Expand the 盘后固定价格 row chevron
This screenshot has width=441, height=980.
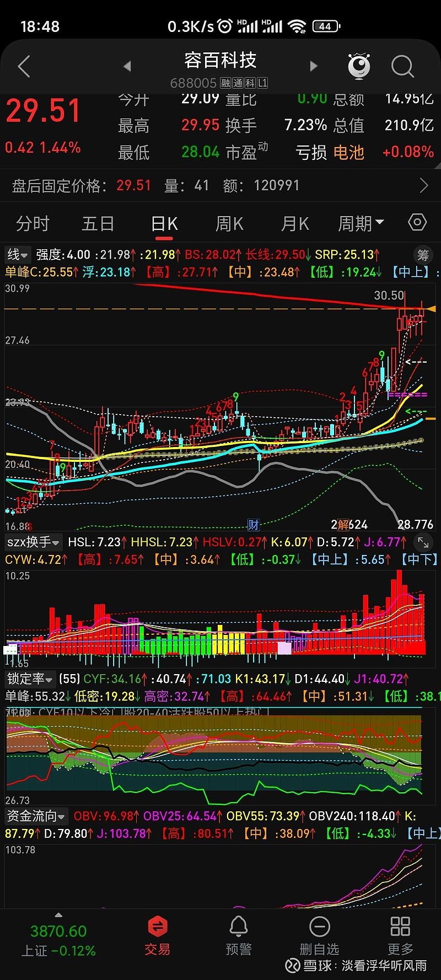(x=424, y=185)
